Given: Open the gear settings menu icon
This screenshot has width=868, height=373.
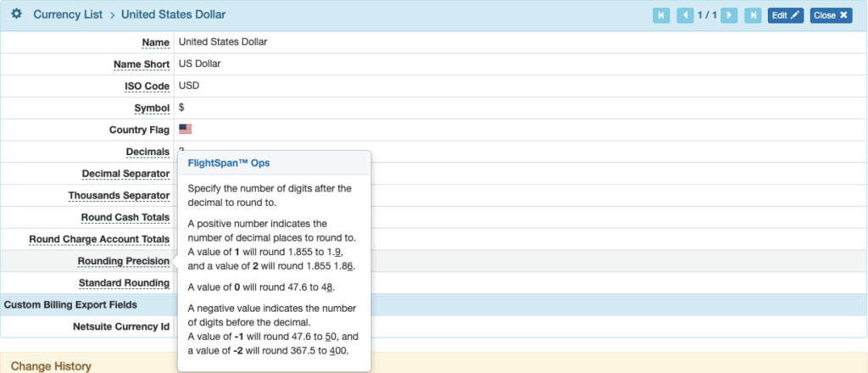Looking at the screenshot, I should pos(16,15).
